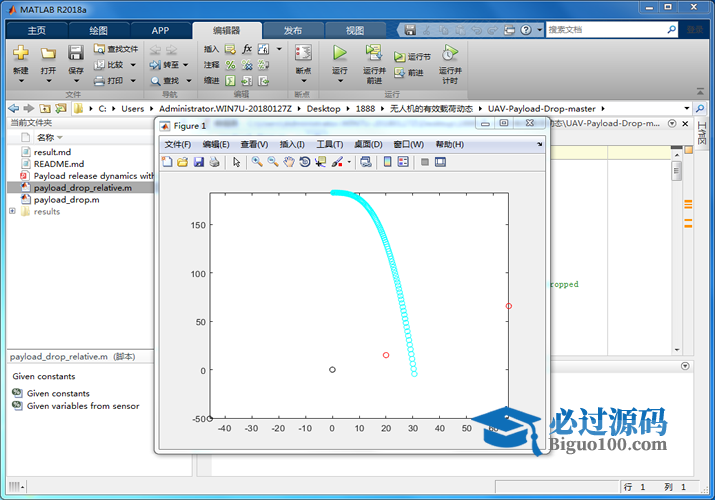Toggle the Edit Plot arrow tool
Screen dimensions: 715x500
pyautogui.click(x=236, y=162)
